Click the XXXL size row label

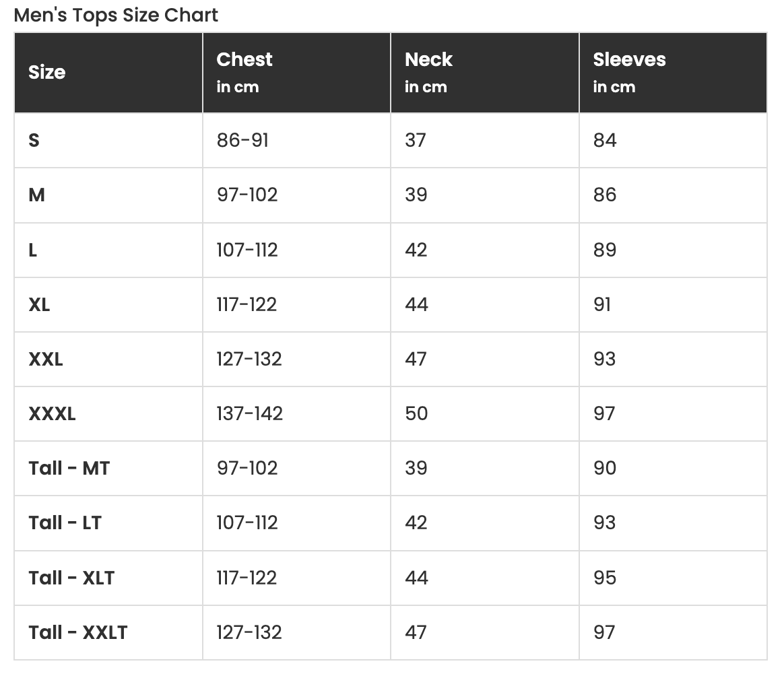(53, 414)
